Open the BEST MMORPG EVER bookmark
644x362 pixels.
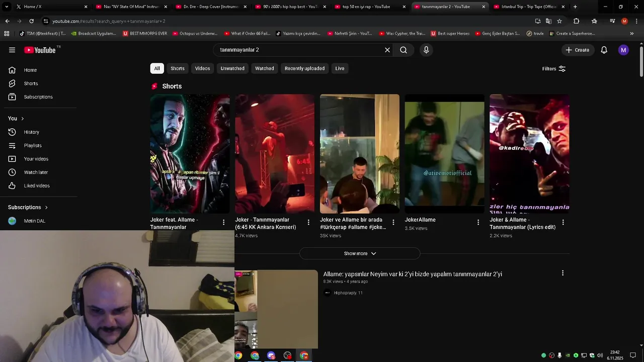[145, 34]
